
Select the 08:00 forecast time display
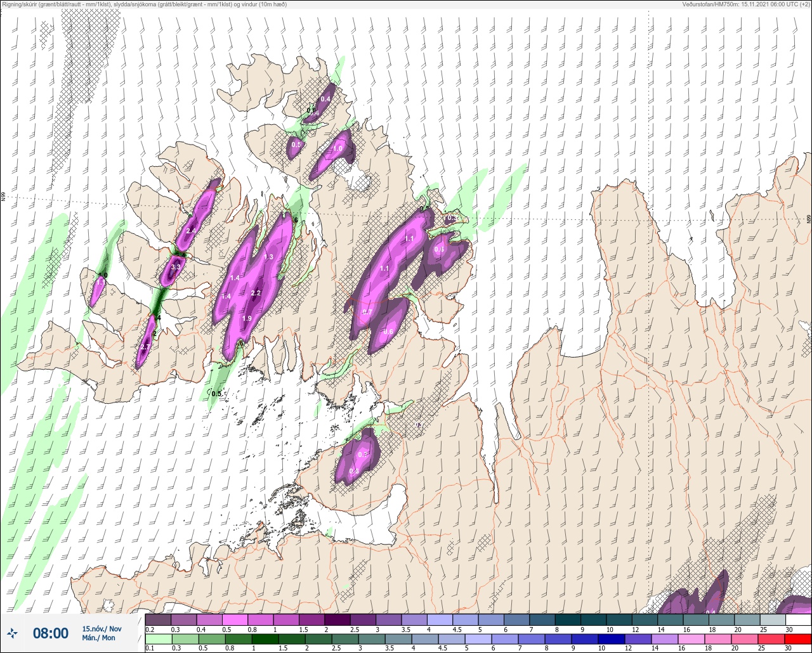[x=50, y=633]
